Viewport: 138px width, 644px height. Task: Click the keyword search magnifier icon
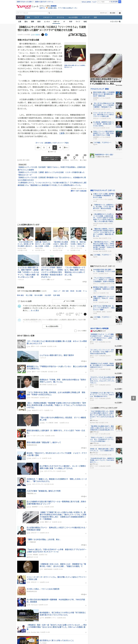(x=49, y=13)
